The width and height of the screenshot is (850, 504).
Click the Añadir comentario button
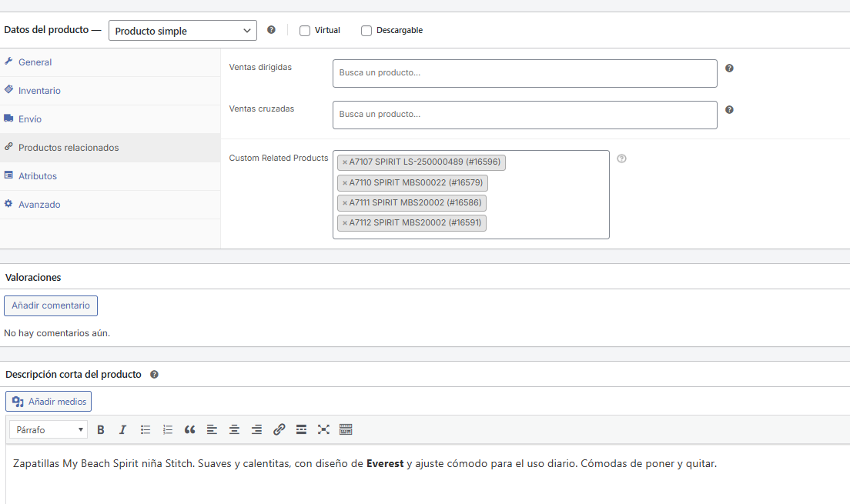[x=51, y=305]
